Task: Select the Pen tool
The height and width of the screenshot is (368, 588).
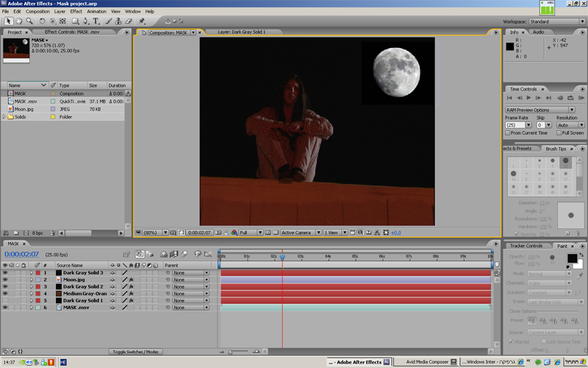Action: [x=86, y=21]
